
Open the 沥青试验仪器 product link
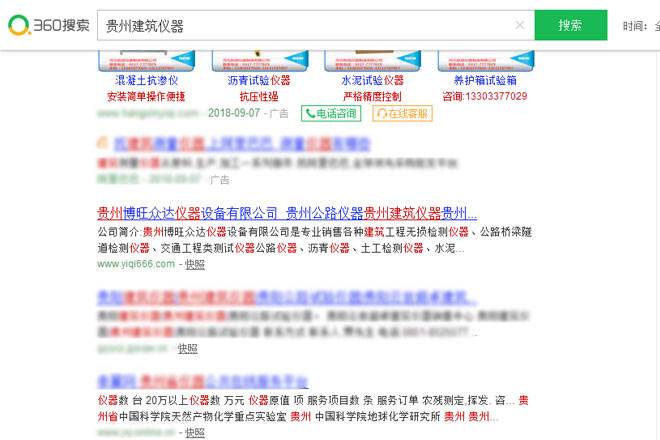[x=259, y=80]
